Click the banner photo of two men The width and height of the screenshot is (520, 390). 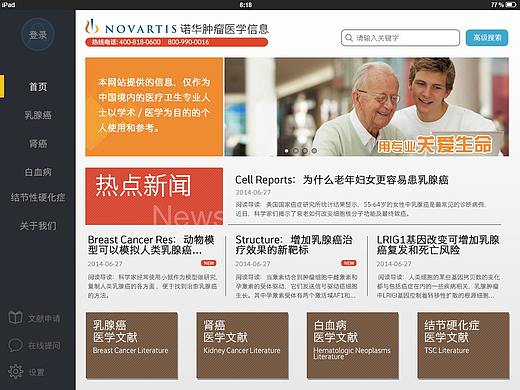[x=367, y=107]
